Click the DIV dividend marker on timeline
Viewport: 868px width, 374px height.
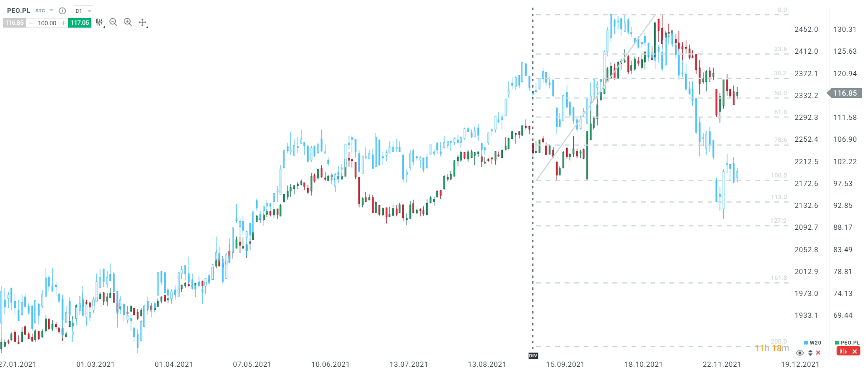click(x=533, y=356)
